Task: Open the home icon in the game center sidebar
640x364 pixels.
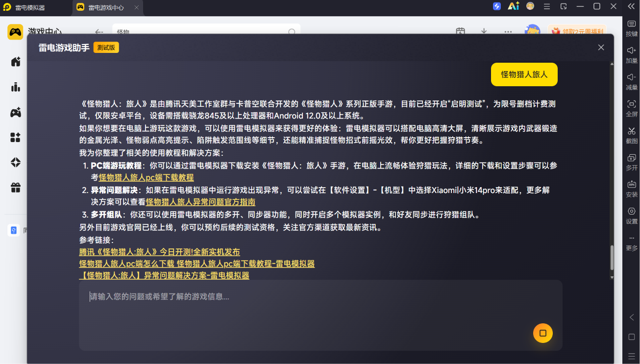Action: click(16, 62)
